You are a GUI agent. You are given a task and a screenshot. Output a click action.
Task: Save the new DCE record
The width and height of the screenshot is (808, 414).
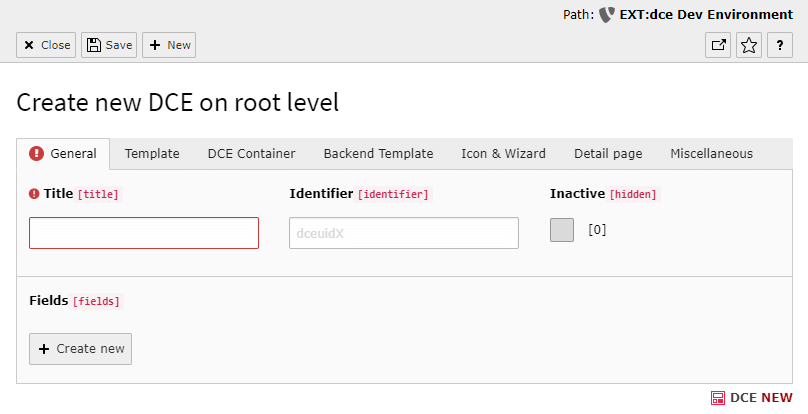point(109,45)
